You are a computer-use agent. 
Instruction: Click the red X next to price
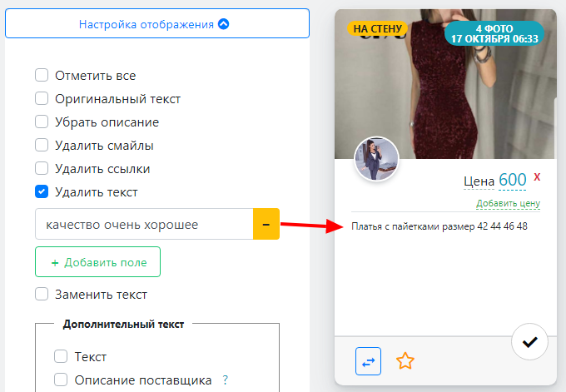[538, 177]
